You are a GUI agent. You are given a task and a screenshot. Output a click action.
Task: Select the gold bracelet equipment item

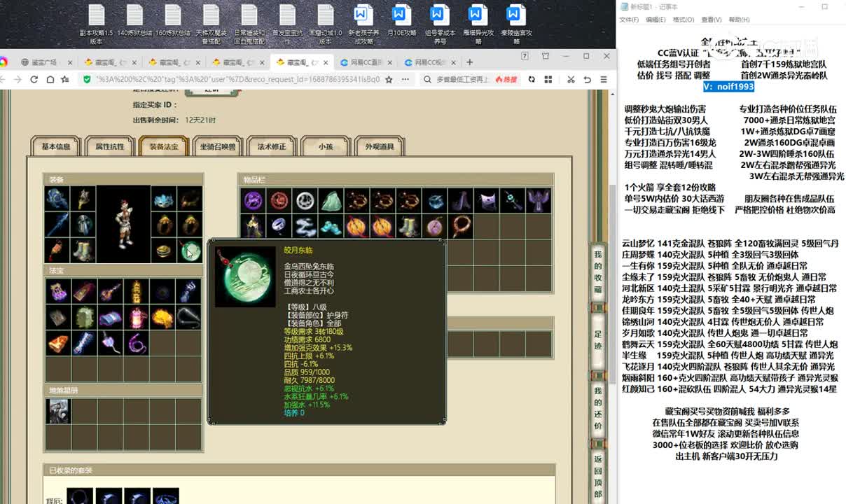pyautogui.click(x=164, y=250)
